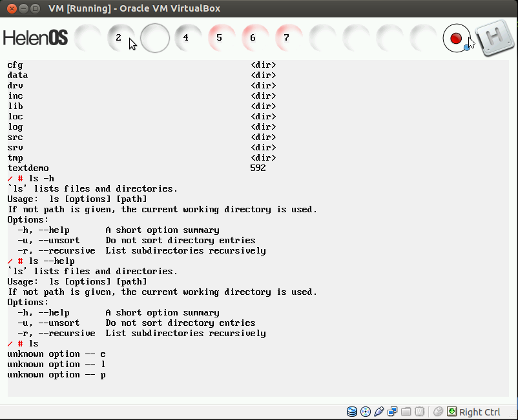Click the VirtualBox window title bar
Image resolution: width=518 pixels, height=420 pixels.
coord(258,8)
